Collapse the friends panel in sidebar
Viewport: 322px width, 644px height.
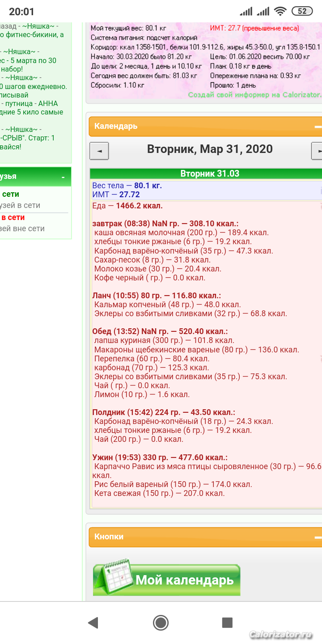pyautogui.click(x=62, y=177)
